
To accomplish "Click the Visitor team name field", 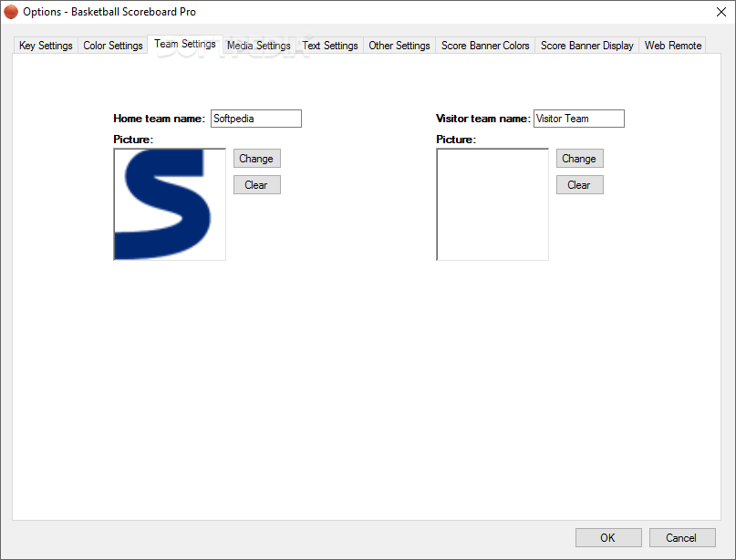I will [579, 119].
